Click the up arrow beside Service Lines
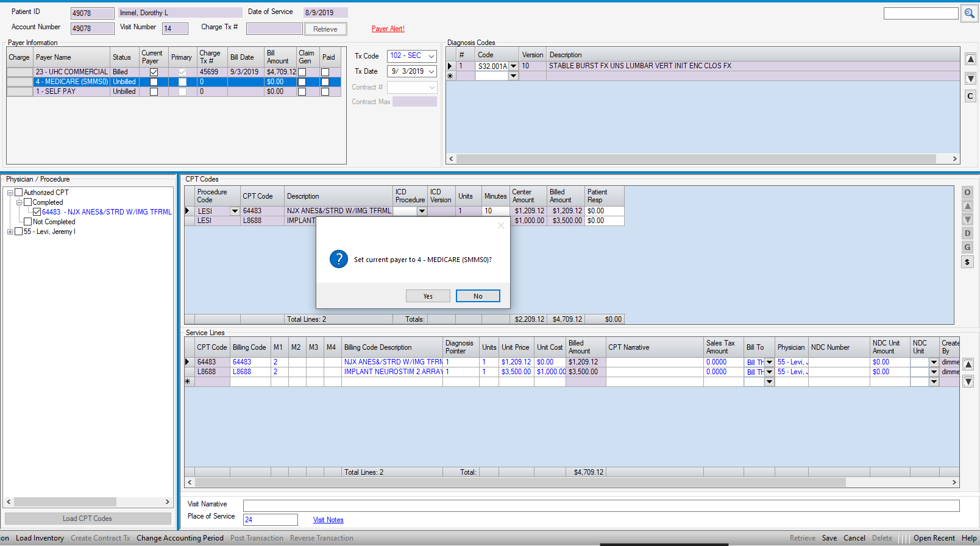 tap(968, 364)
